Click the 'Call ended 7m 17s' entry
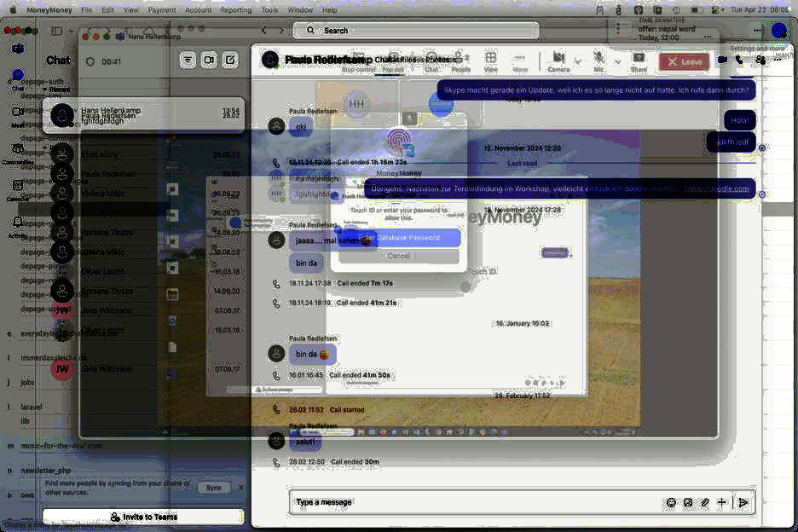 coord(365,283)
